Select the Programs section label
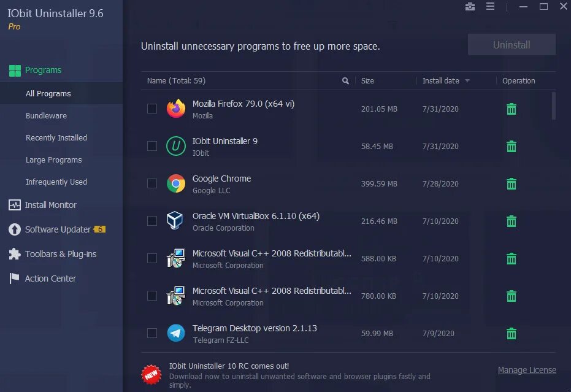Image resolution: width=571 pixels, height=392 pixels. 43,70
